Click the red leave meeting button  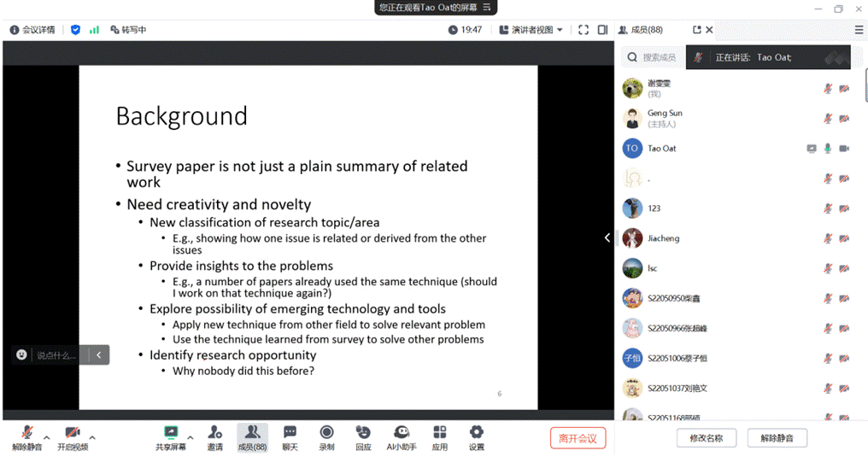[x=578, y=438]
